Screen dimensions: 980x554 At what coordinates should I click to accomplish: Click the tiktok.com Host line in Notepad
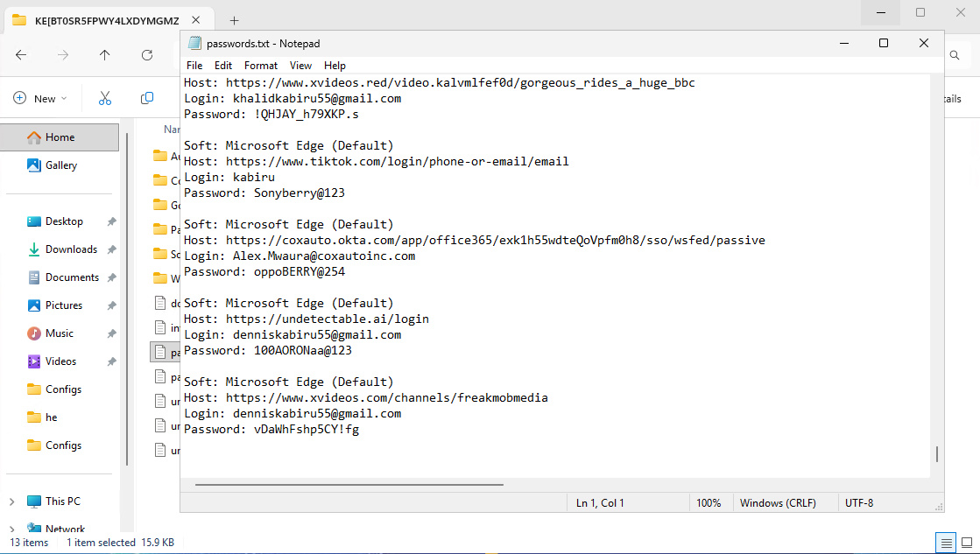[x=377, y=161]
